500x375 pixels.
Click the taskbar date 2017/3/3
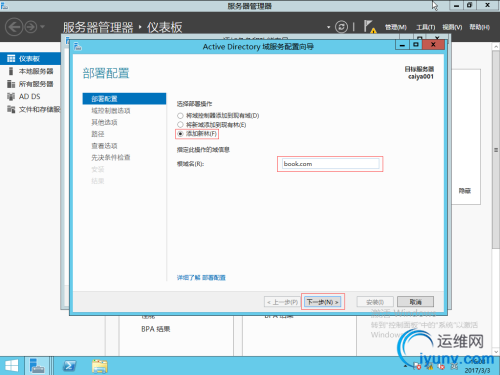pos(477,370)
